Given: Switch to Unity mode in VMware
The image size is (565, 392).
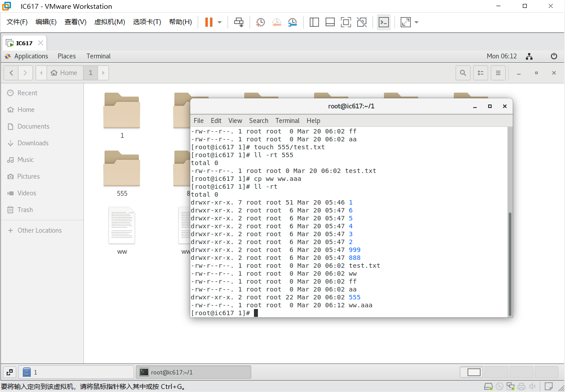Looking at the screenshot, I should point(362,22).
